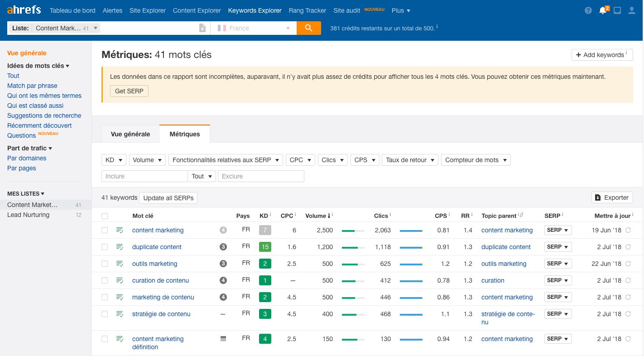Open the KD filter dropdown

click(114, 160)
